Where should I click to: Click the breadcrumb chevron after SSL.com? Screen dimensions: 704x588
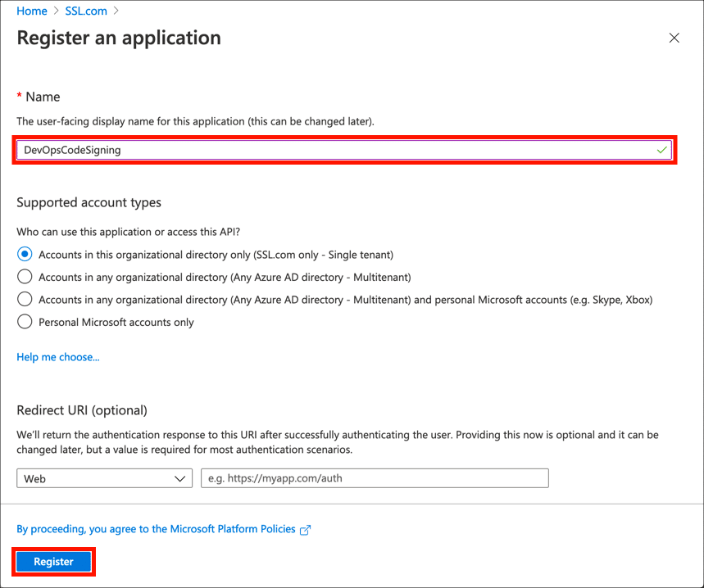[116, 11]
